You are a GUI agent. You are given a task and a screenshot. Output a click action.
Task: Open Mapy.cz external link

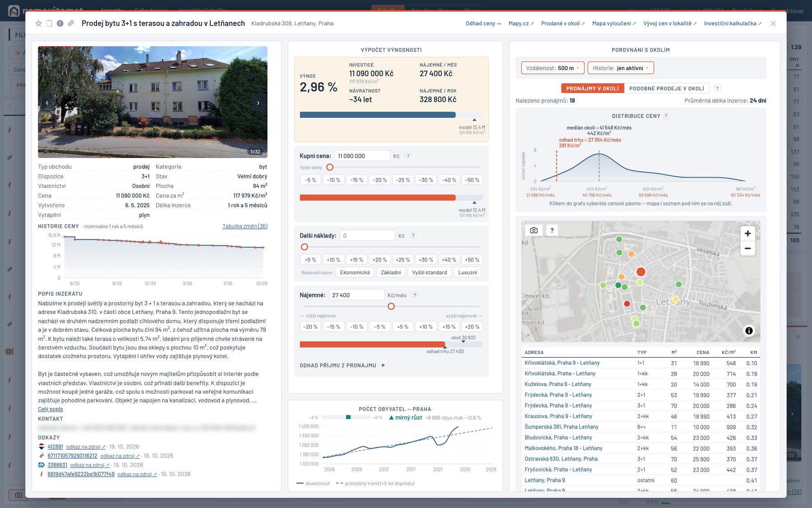(521, 23)
